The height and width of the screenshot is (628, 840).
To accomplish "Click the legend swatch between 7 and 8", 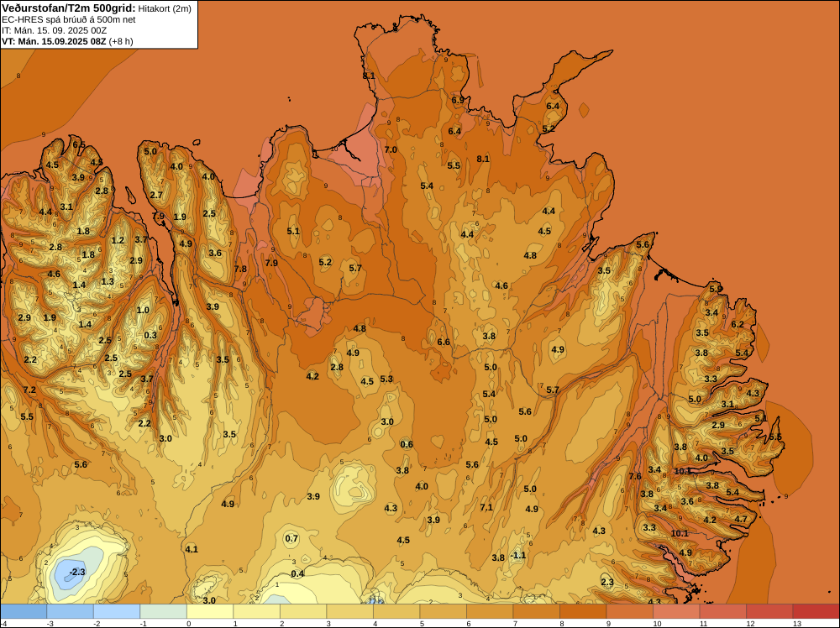I will 536,611.
